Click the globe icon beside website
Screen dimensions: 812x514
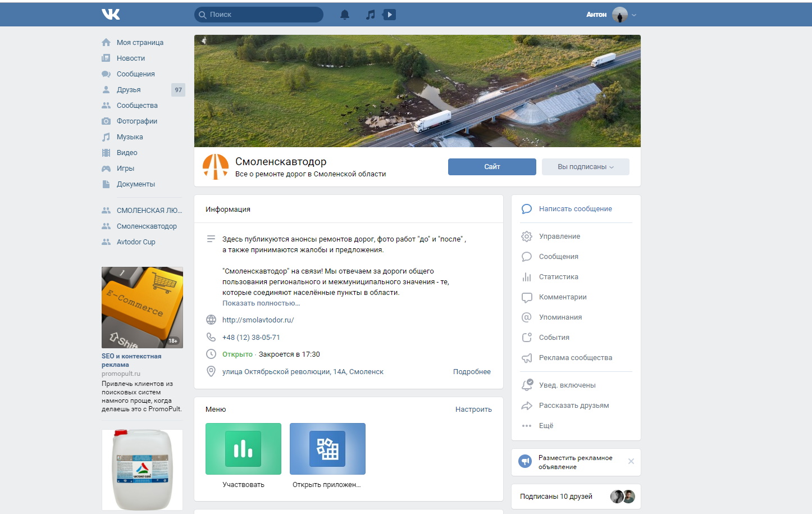tap(211, 320)
